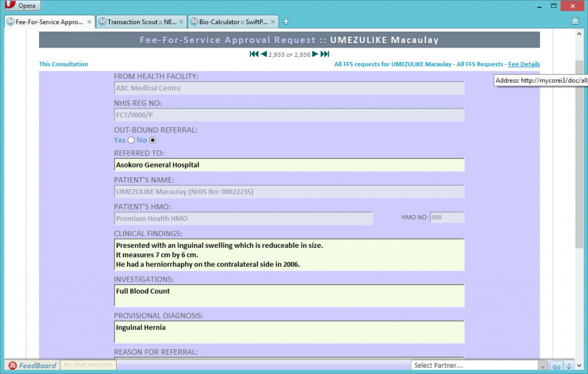Viewport: 588px width, 374px height.
Task: Open the panels icon at top right
Action: (x=574, y=21)
